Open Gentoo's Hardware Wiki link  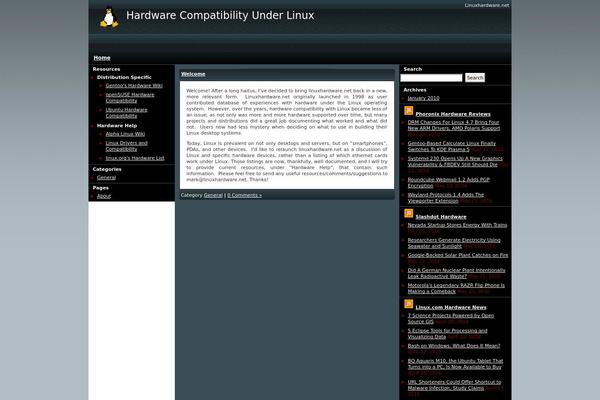(x=134, y=86)
